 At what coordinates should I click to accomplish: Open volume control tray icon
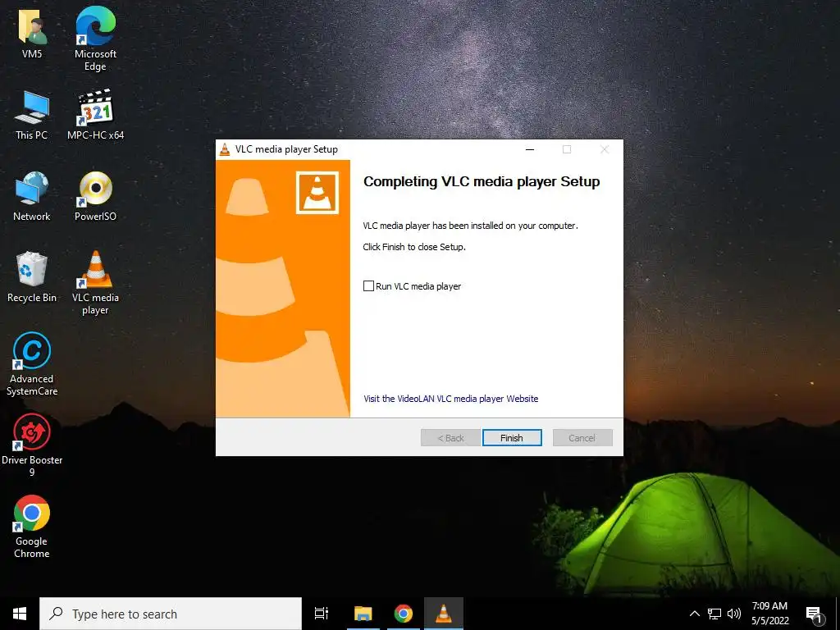pos(734,614)
